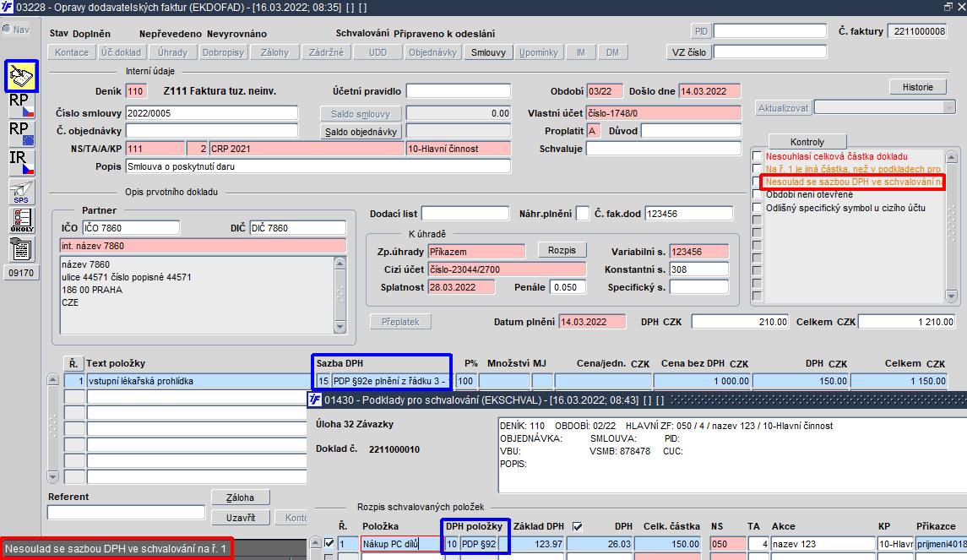
Task: Click the Saldo objednávky button
Action: point(361,132)
